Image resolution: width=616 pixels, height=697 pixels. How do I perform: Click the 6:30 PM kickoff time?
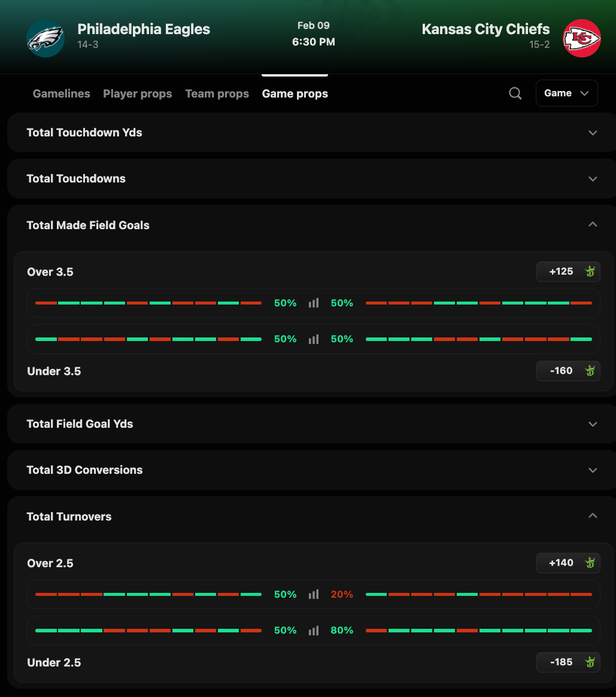coord(314,42)
